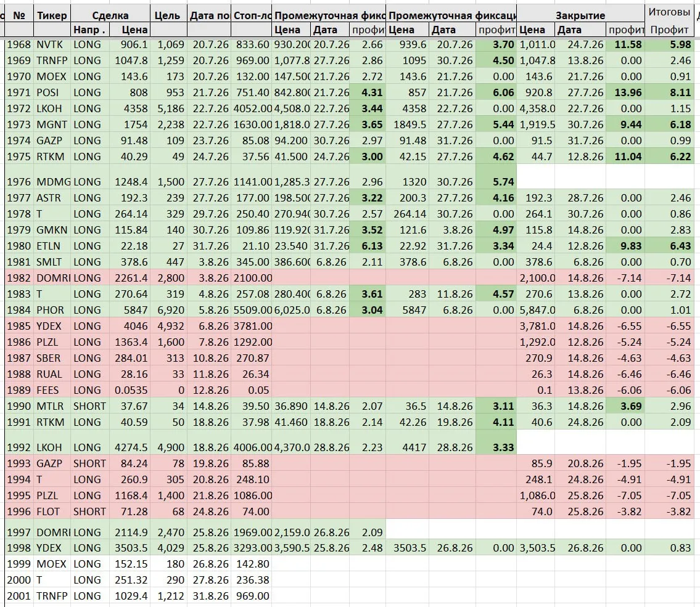Click the stop-loss cell 85.08
The image size is (700, 607).
pos(252,141)
